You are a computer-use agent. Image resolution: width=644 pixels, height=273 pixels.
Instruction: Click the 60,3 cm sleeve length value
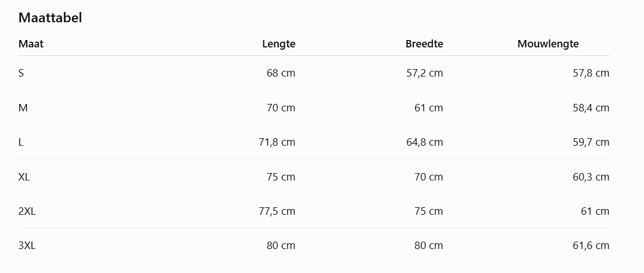[591, 177]
